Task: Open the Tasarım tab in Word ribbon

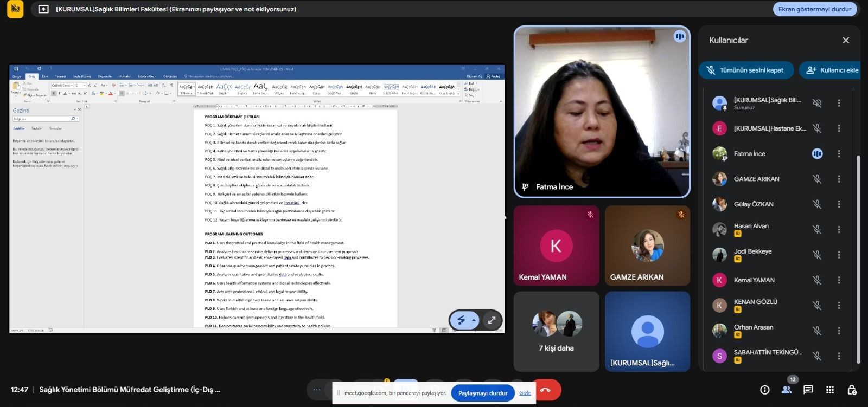Action: click(x=60, y=76)
